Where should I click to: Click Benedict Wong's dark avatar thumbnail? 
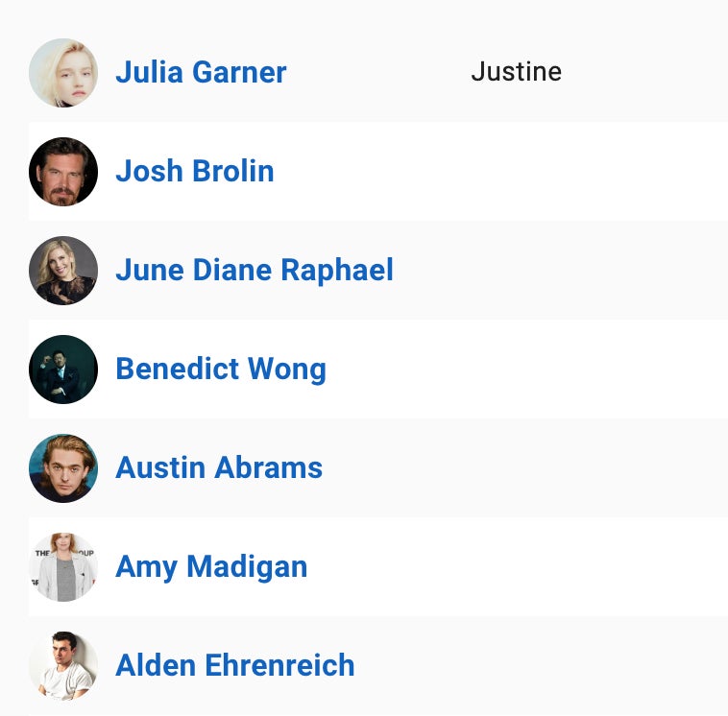[63, 370]
